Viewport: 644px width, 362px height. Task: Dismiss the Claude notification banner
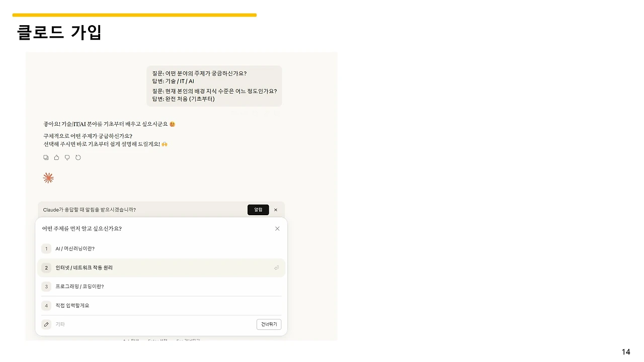276,210
